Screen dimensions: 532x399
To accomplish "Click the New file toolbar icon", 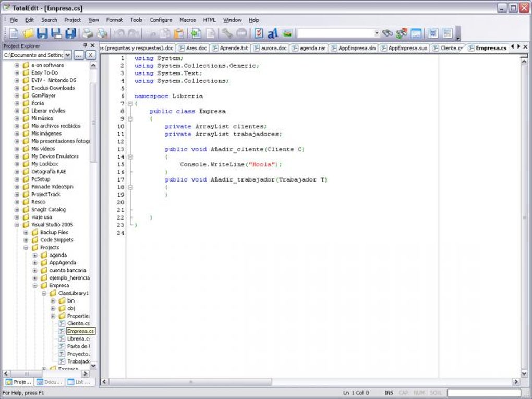I will pyautogui.click(x=14, y=33).
